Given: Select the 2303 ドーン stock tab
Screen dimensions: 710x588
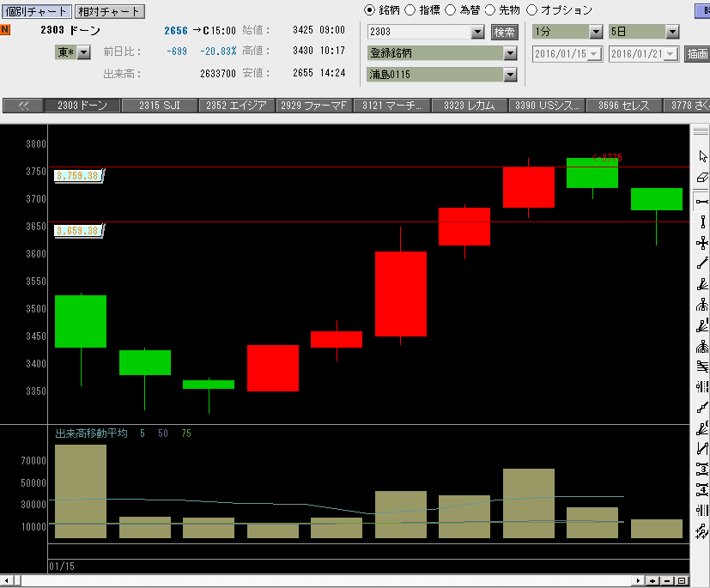Looking at the screenshot, I should pyautogui.click(x=82, y=106).
